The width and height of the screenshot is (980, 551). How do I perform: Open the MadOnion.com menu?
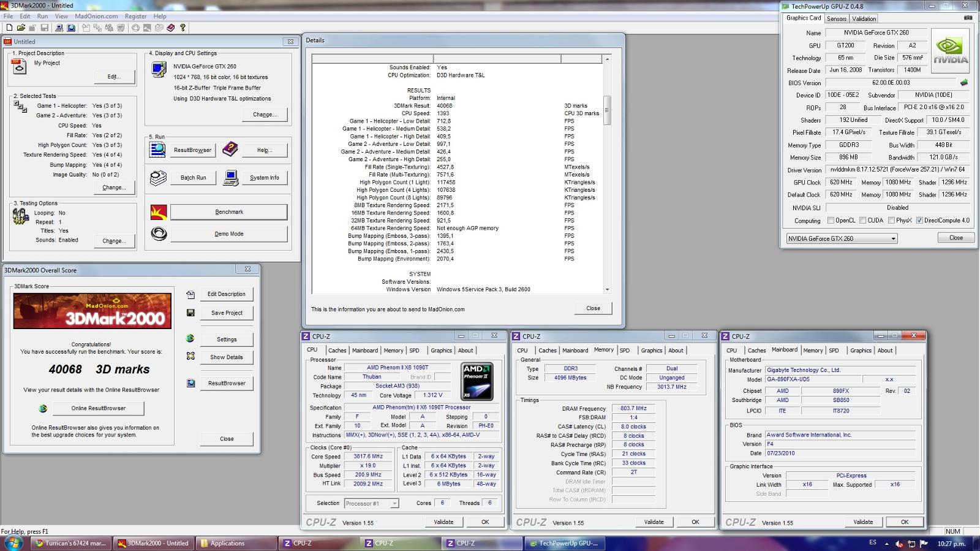tap(96, 17)
